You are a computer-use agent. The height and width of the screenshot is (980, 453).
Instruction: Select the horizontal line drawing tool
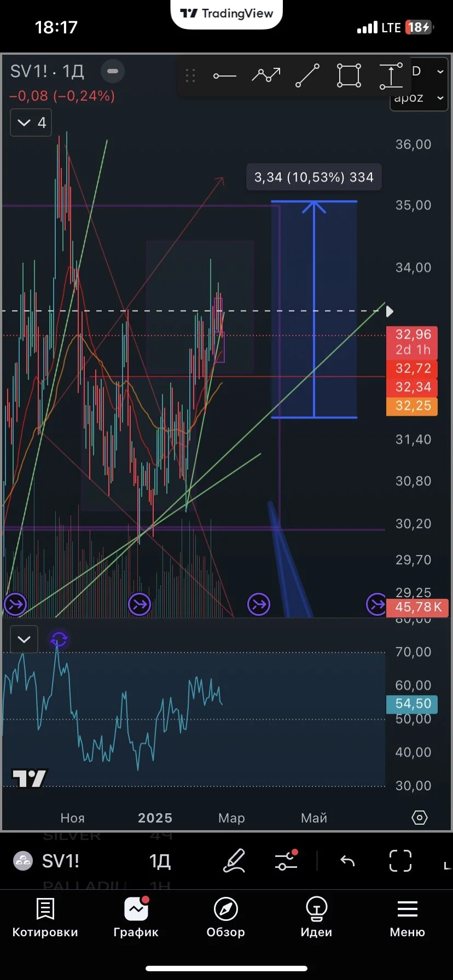click(x=224, y=76)
